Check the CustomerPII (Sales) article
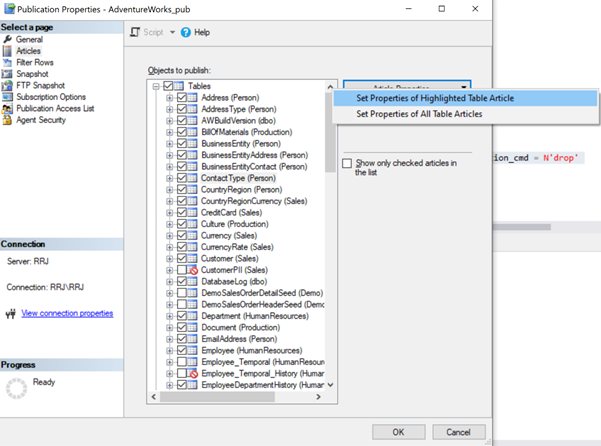The image size is (601, 446). pyautogui.click(x=182, y=270)
